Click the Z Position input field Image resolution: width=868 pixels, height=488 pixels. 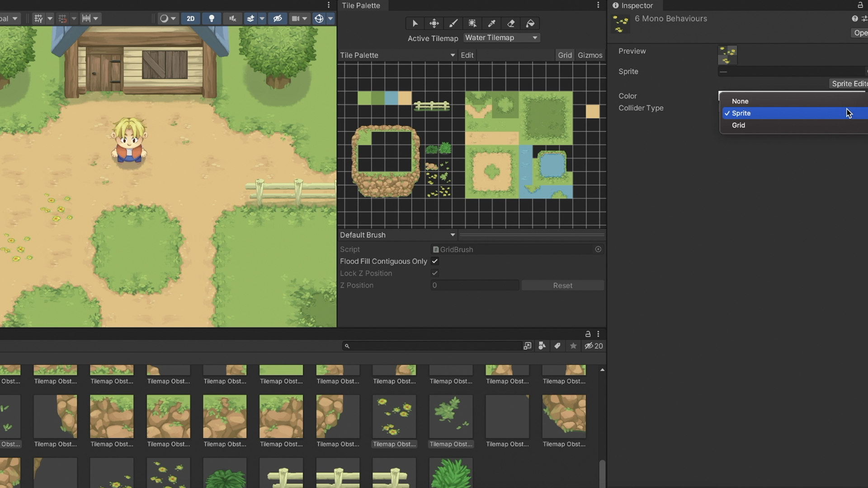tap(475, 285)
